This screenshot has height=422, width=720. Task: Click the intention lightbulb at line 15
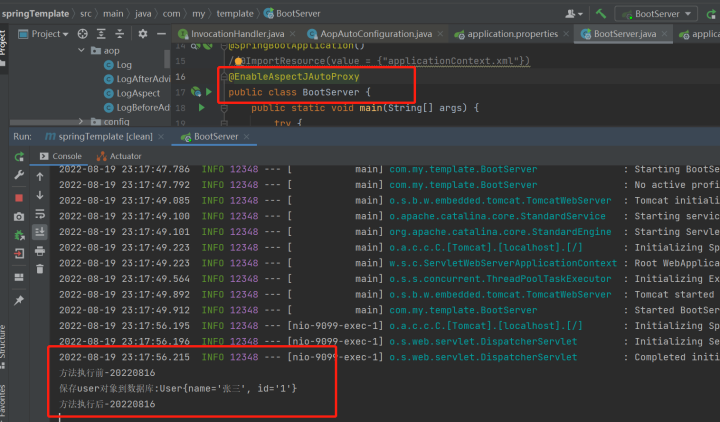click(238, 61)
